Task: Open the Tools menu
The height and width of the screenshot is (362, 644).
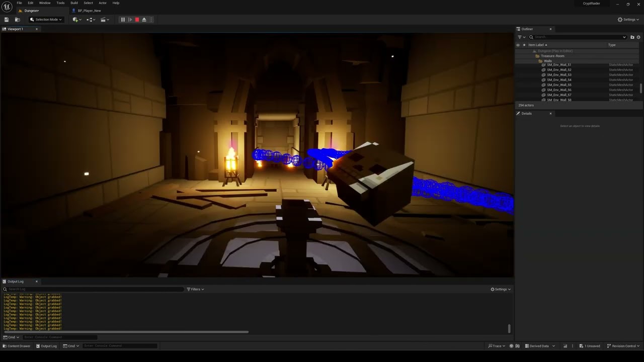Action: (x=60, y=3)
